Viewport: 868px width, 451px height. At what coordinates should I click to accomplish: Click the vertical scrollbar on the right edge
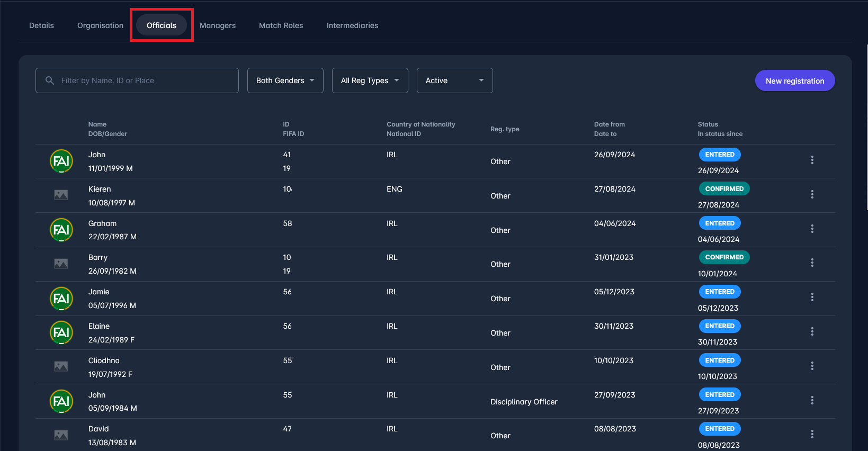click(866, 127)
